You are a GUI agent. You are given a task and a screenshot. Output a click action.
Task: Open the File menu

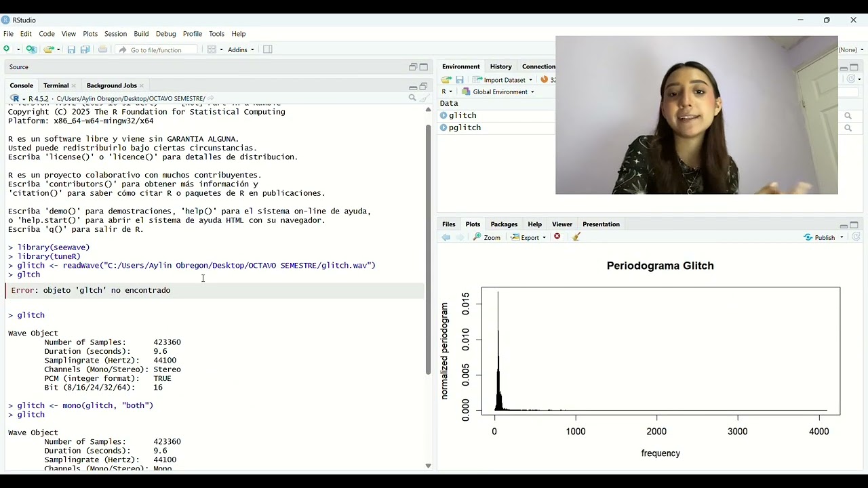(8, 34)
